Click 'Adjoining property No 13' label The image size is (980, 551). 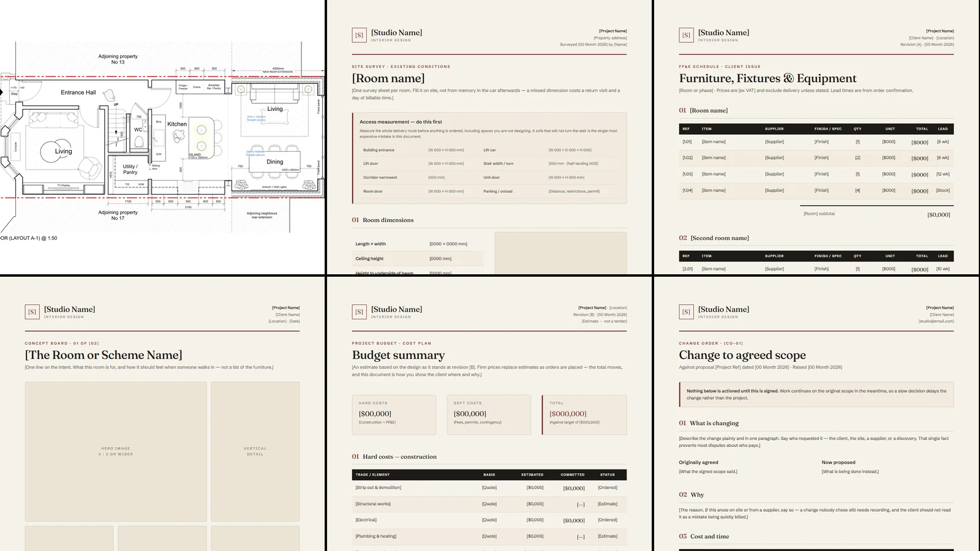click(118, 59)
